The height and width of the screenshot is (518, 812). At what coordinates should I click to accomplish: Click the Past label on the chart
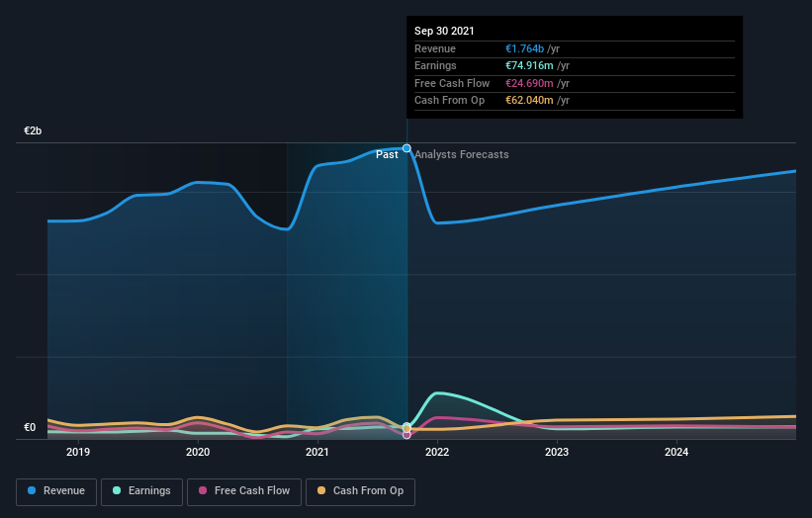(387, 155)
